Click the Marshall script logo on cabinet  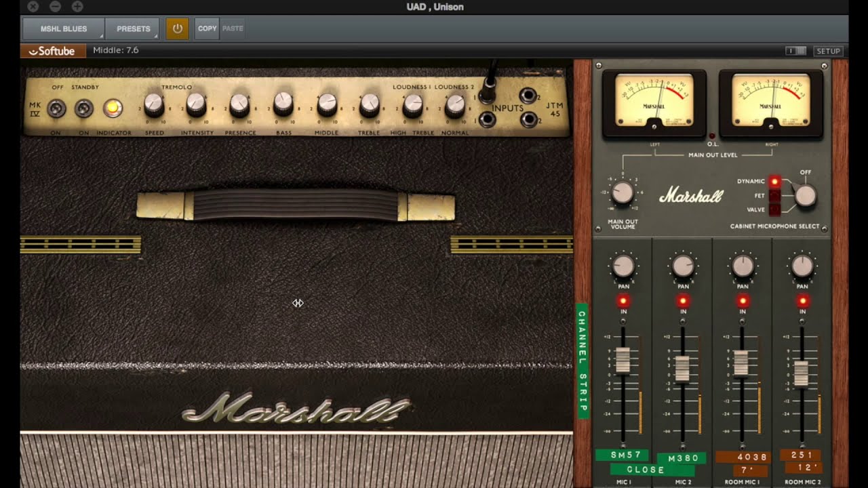tap(296, 408)
